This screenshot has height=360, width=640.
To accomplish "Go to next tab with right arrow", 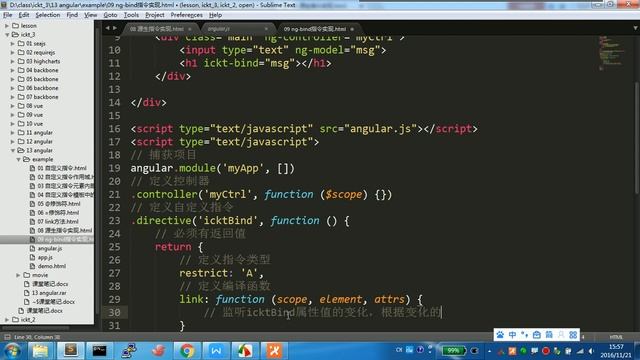I will pos(115,28).
